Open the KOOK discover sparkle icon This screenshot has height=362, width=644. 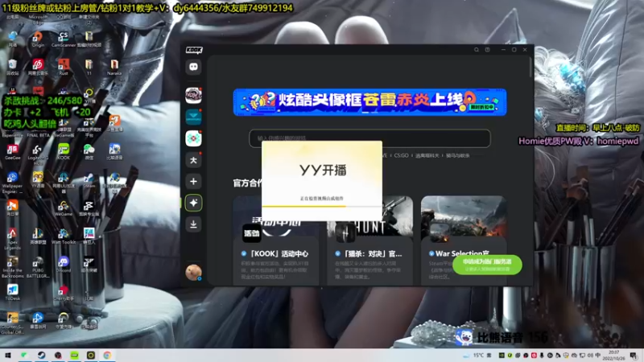[x=193, y=203]
